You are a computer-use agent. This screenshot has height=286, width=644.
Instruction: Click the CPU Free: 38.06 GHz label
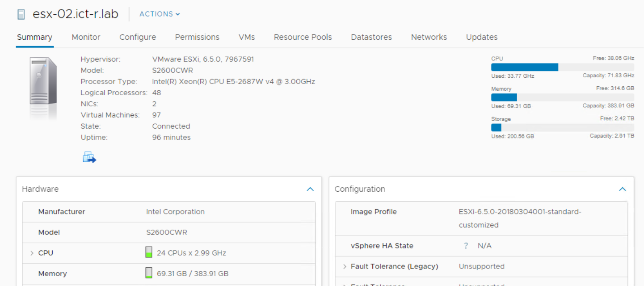(x=613, y=59)
